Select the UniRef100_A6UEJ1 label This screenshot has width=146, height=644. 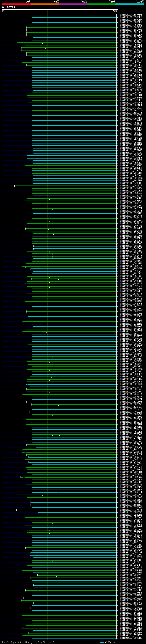click(x=131, y=535)
